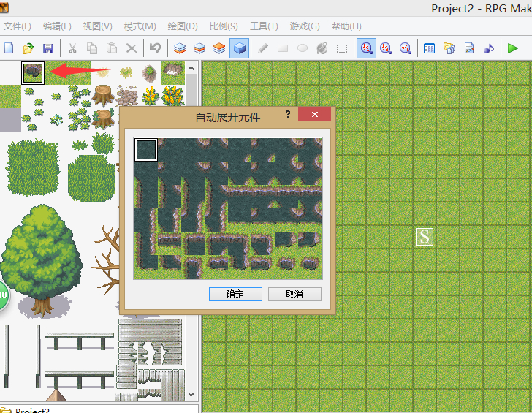Paste using the clipboard icon
This screenshot has width=532, height=413.
112,48
